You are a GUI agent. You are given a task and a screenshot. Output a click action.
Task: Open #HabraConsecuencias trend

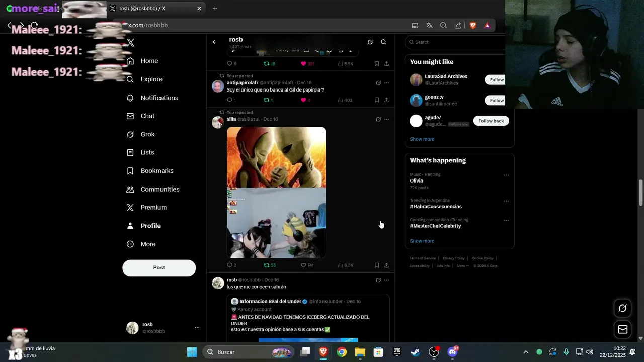click(436, 207)
